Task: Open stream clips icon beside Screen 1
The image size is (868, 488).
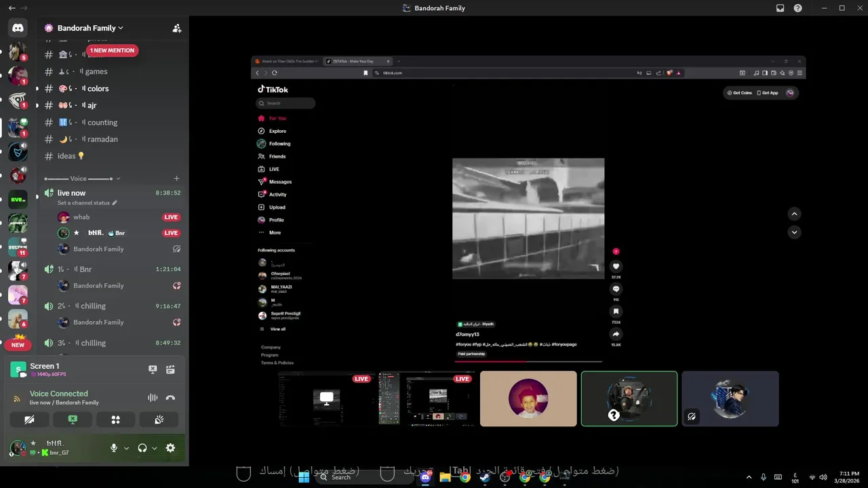Action: coord(170,369)
